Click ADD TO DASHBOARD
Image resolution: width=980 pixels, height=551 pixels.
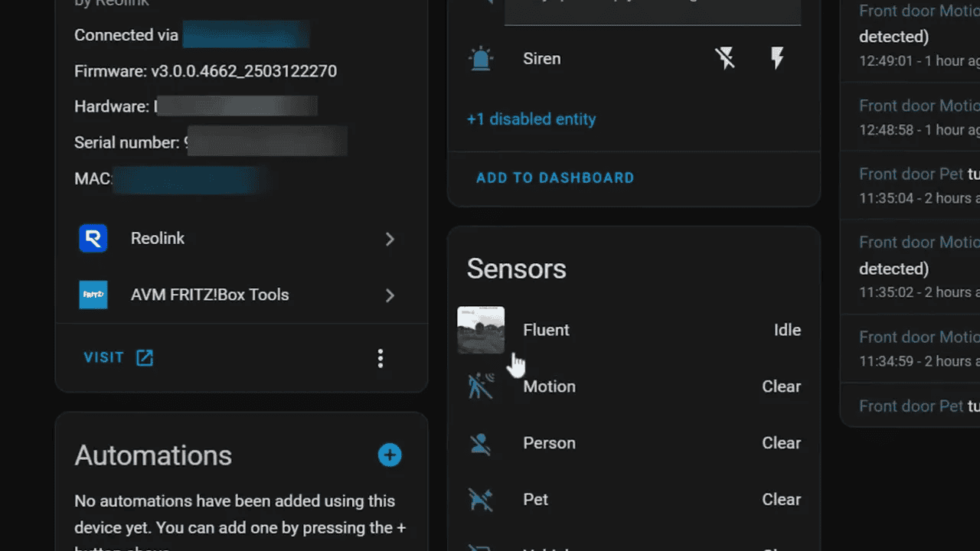[555, 178]
